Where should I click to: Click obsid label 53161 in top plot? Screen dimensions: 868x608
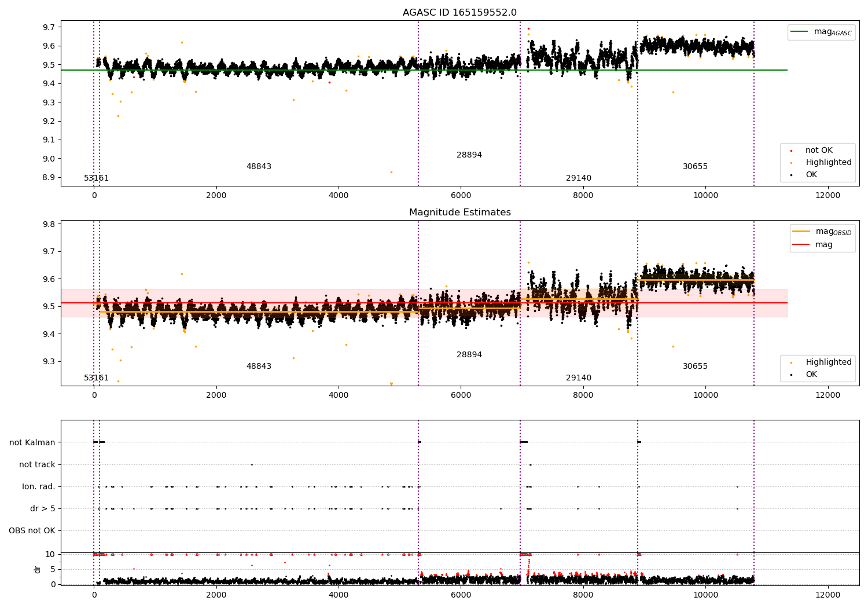tap(96, 178)
